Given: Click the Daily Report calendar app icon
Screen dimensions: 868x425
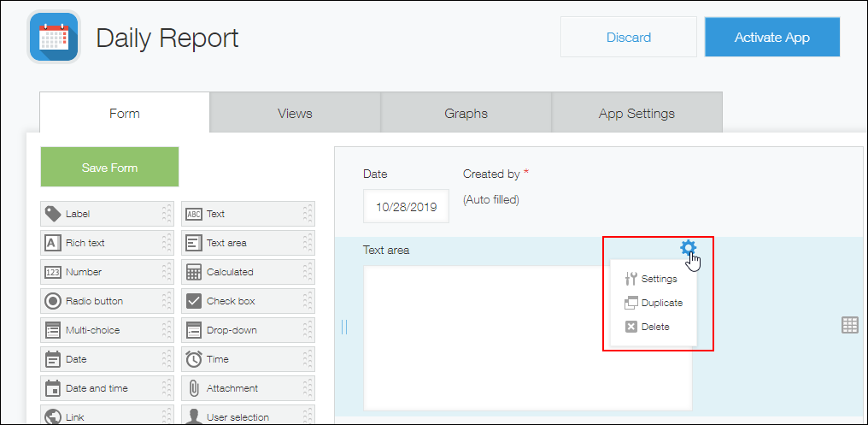Looking at the screenshot, I should [x=54, y=37].
